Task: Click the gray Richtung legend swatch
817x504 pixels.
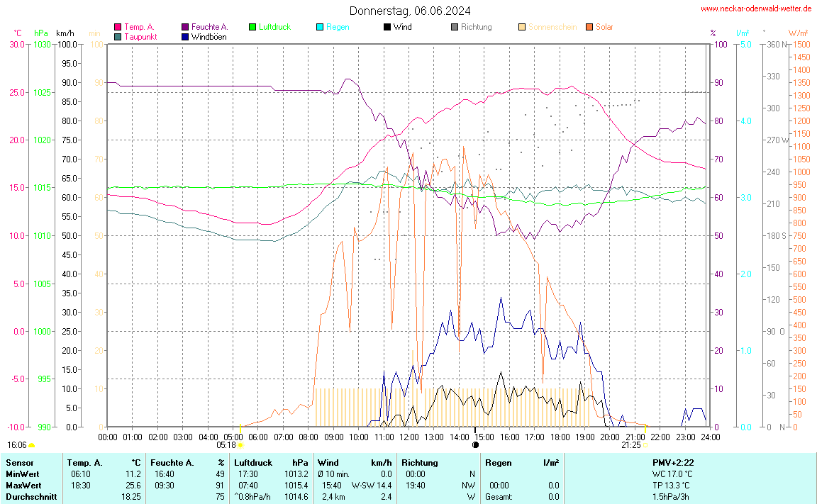Action: click(x=455, y=27)
